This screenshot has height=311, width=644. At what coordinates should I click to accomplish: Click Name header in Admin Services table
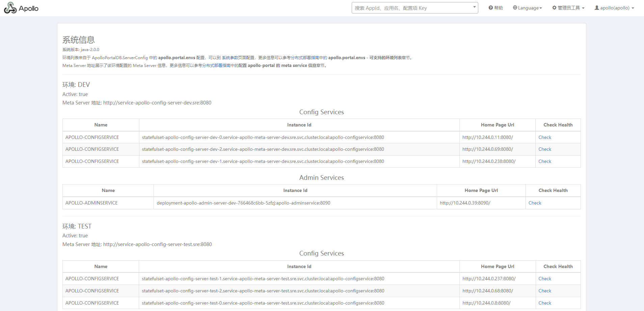[108, 190]
